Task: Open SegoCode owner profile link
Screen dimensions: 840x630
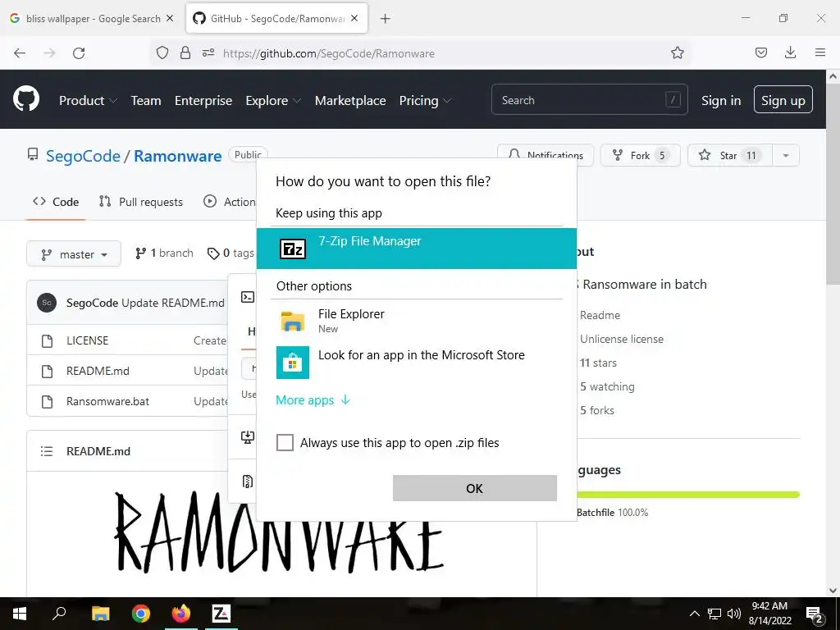Action: (83, 156)
